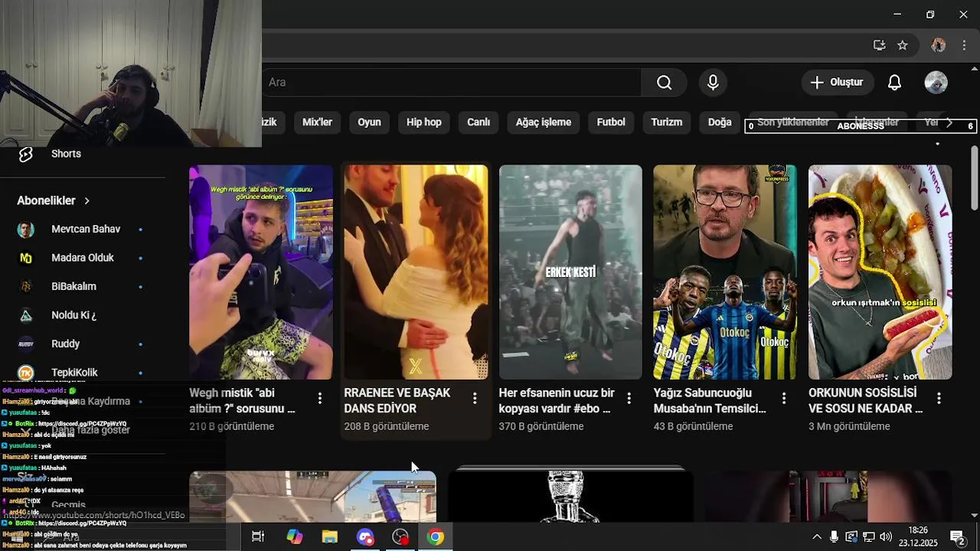Open the Shorts section in the sidebar
Viewport: 980px width, 551px height.
[66, 154]
